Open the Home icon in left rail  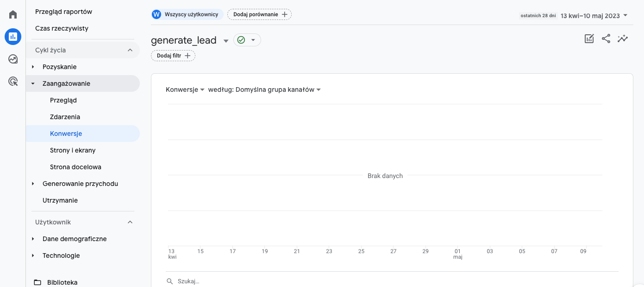click(13, 14)
